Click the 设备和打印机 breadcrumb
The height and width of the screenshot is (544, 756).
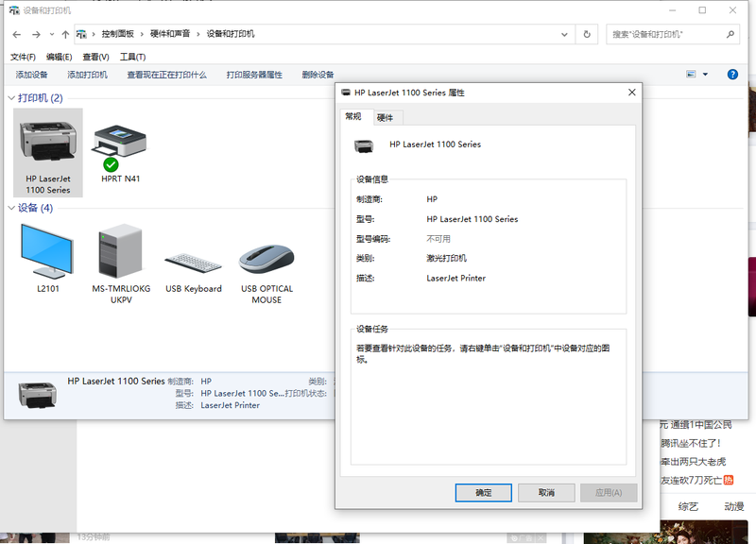pos(231,34)
